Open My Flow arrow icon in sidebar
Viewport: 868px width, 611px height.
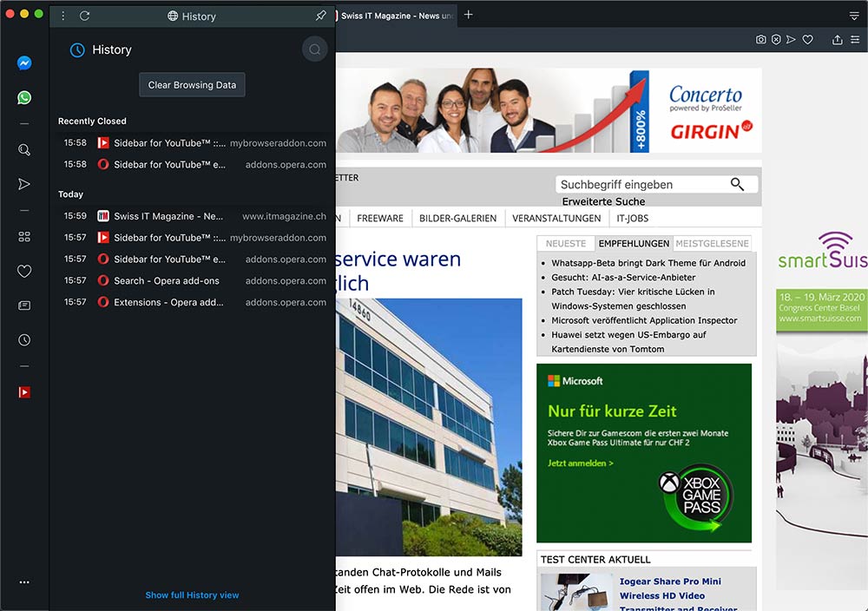click(23, 184)
